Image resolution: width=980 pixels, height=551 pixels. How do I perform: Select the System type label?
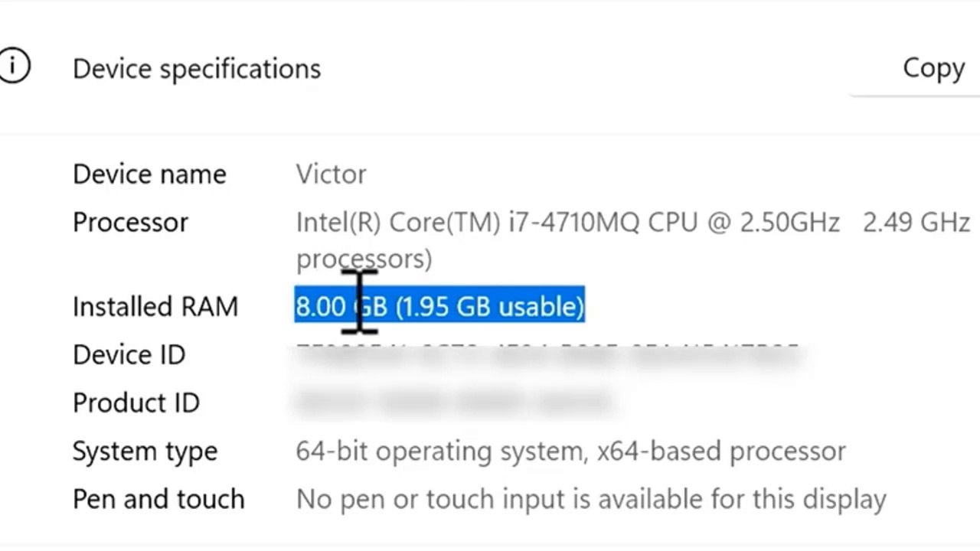pos(145,451)
